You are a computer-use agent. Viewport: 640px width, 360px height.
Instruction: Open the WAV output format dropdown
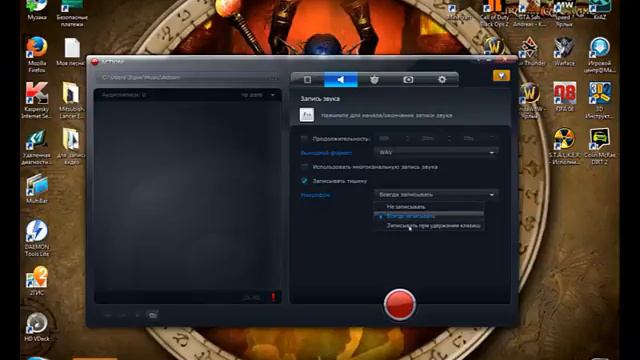point(436,152)
